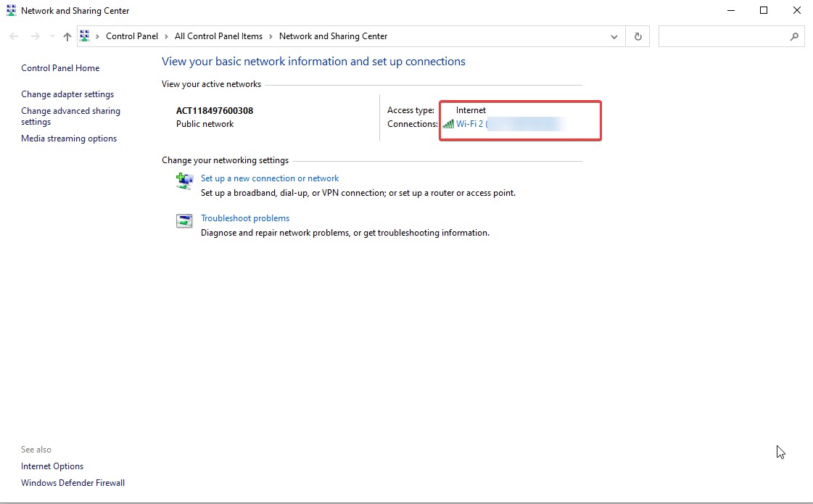Click the Wi-Fi signal strength icon
The width and height of the screenshot is (813, 504).
[x=447, y=123]
